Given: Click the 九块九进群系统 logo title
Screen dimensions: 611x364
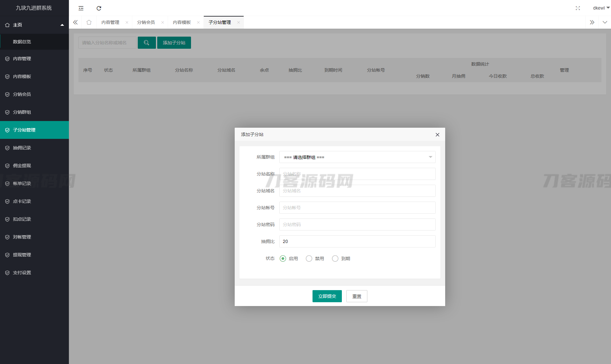Looking at the screenshot, I should (x=34, y=8).
